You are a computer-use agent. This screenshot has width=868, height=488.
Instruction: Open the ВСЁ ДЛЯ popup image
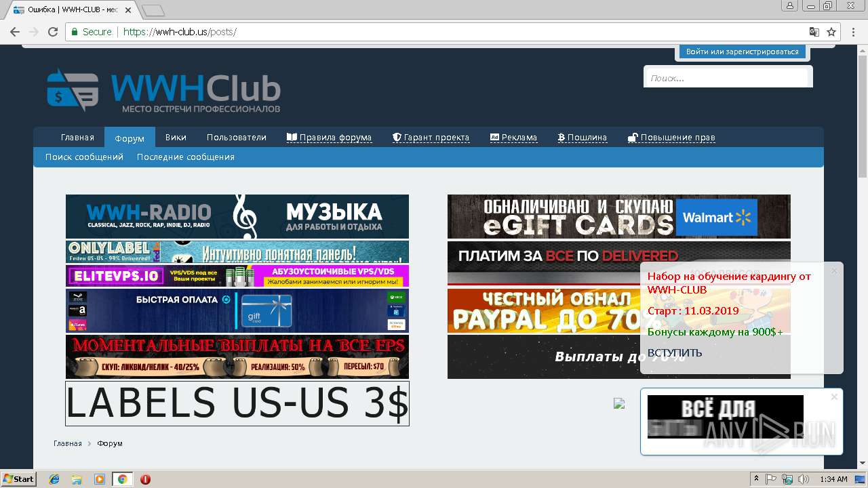pos(726,417)
